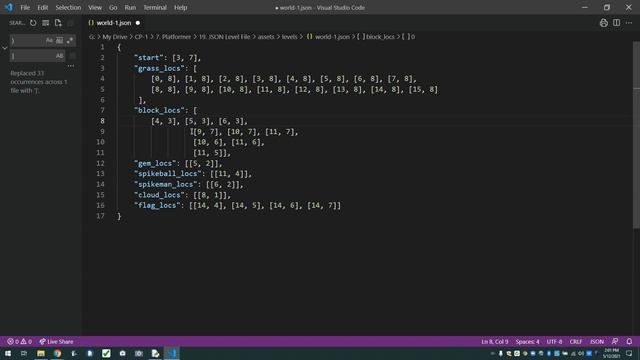The width and height of the screenshot is (640, 360).
Task: Select the world-1.json editor tab
Action: coord(114,23)
